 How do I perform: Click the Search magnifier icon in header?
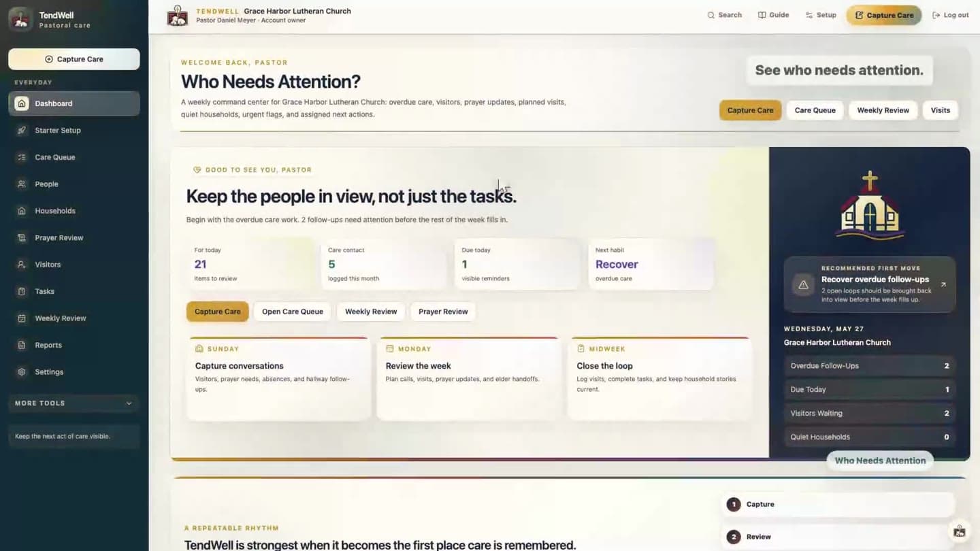coord(710,15)
